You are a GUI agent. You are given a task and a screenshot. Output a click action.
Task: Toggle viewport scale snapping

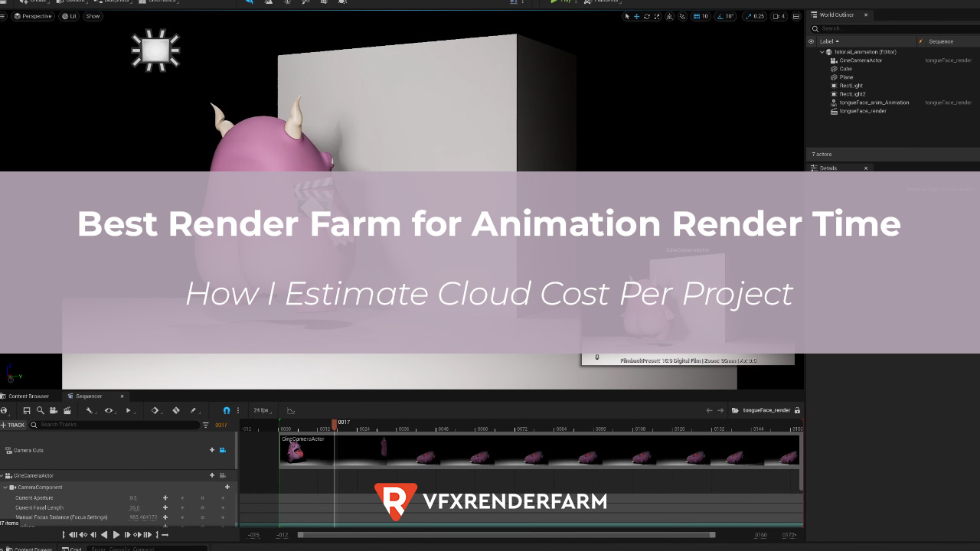click(x=748, y=16)
